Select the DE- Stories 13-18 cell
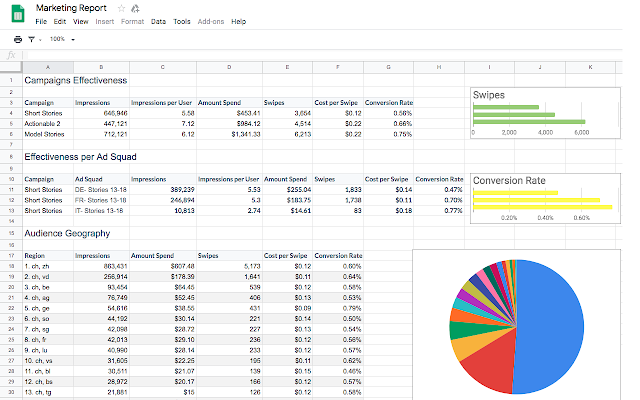Image resolution: width=640 pixels, height=400 pixels. tap(102, 190)
